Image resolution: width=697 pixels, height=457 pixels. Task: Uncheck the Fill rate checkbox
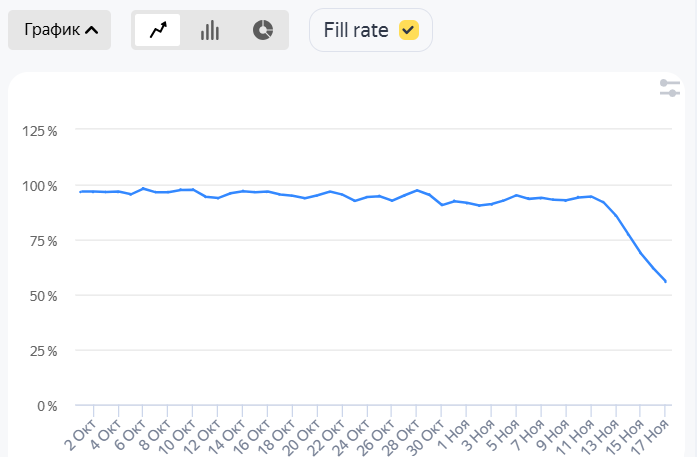click(x=408, y=30)
